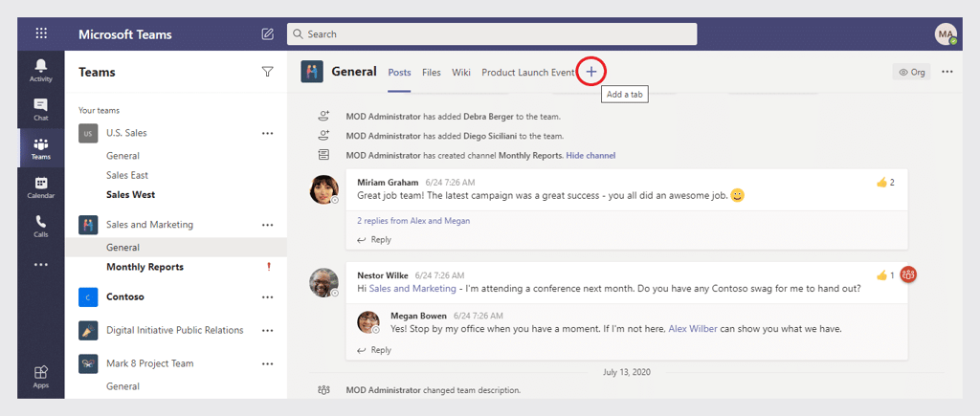The width and height of the screenshot is (980, 416).
Task: Open more options for Sales and Marketing
Action: [268, 224]
